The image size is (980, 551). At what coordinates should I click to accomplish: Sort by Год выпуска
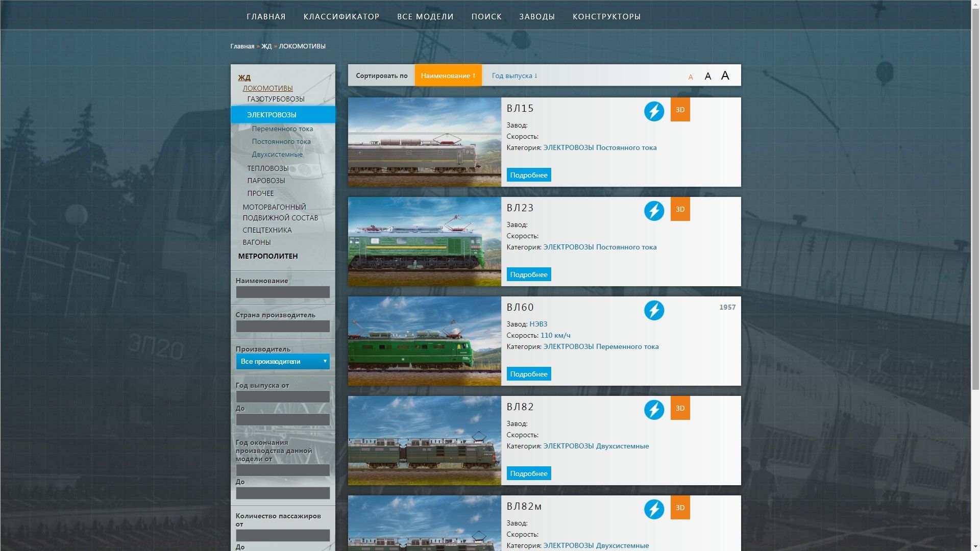[x=514, y=76]
